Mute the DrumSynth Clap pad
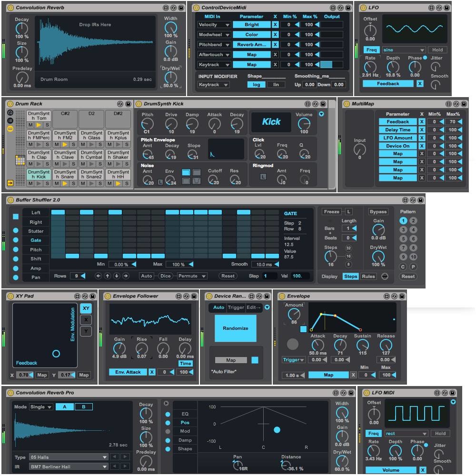Viewport: 476px width, 476px height. (30, 164)
